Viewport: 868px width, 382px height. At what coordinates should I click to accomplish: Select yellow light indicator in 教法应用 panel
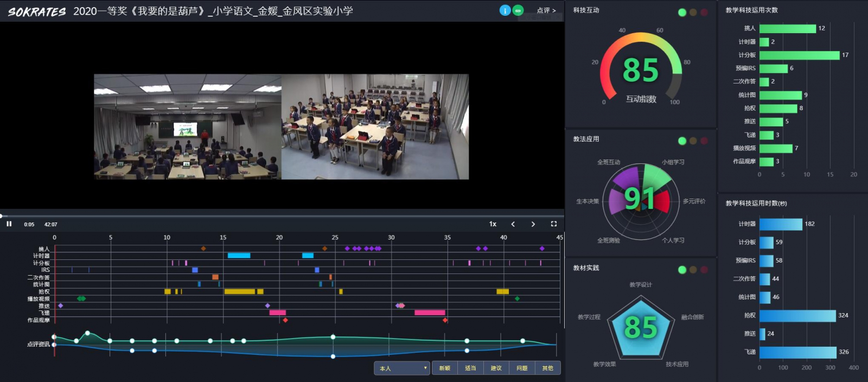click(x=693, y=141)
